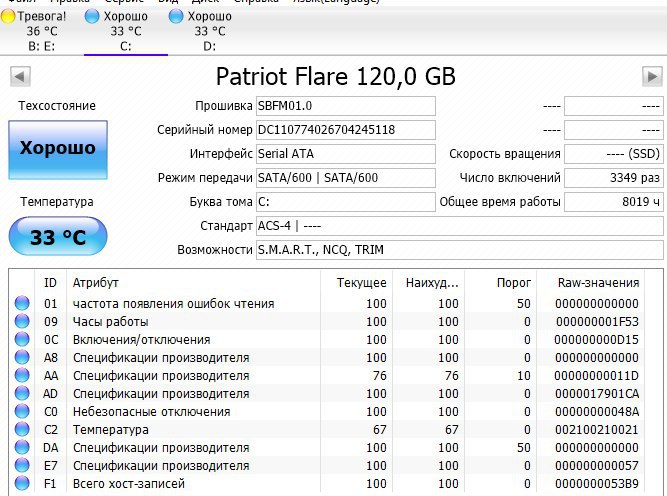Click the Raw-значения column header
The width and height of the screenshot is (667, 496).
click(x=590, y=282)
